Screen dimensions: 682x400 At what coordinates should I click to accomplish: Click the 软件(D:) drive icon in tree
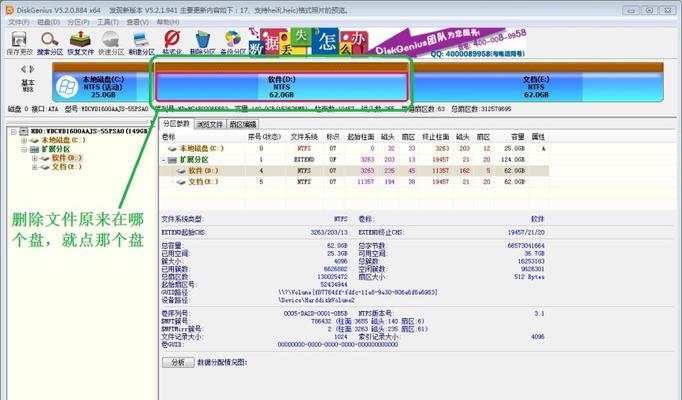[45, 158]
